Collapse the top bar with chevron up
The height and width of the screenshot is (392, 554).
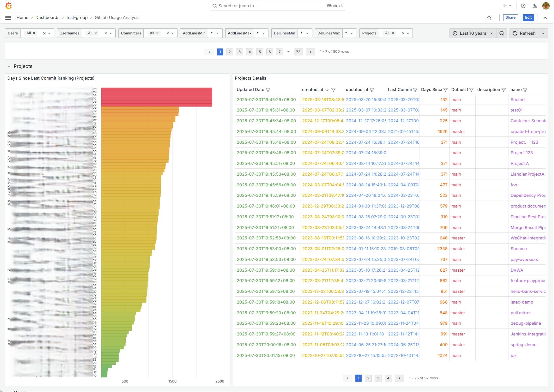(x=545, y=18)
